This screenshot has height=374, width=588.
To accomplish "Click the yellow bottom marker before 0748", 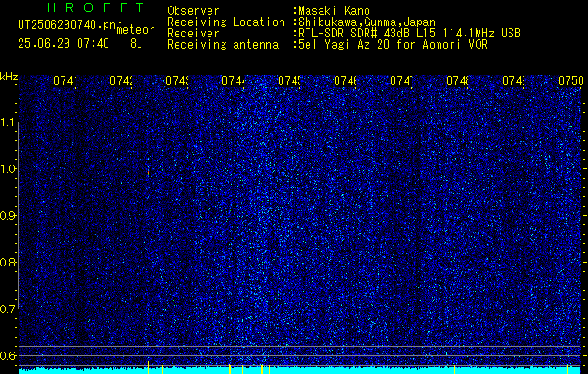I will [x=454, y=368].
